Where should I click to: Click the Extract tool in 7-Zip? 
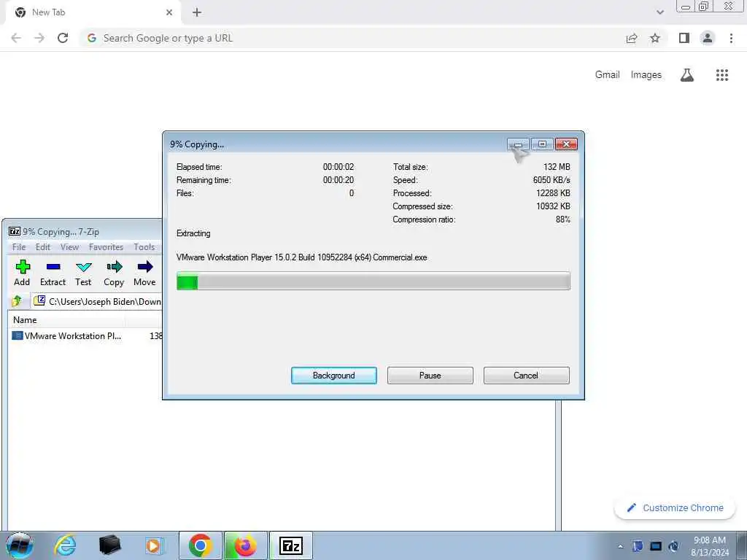pos(53,273)
